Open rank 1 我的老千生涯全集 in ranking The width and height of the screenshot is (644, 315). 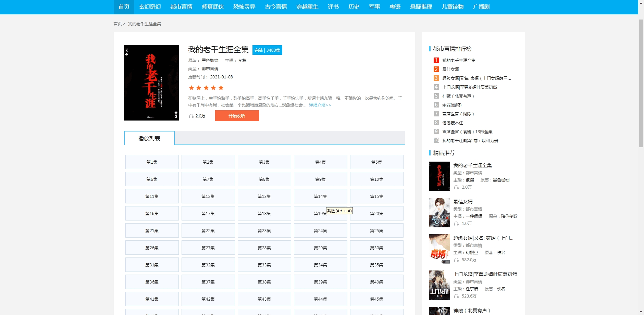click(x=459, y=61)
